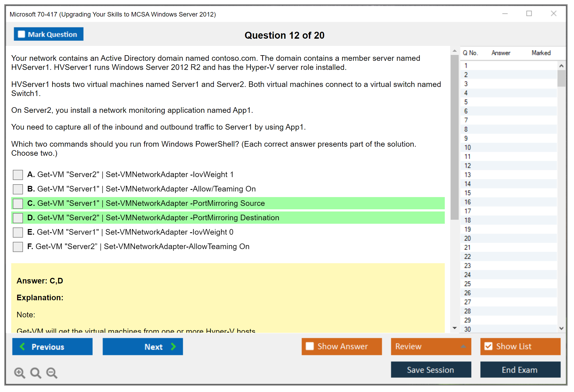This screenshot has width=574, height=392.
Task: Click the reset zoom magnifier icon
Action: 36,373
